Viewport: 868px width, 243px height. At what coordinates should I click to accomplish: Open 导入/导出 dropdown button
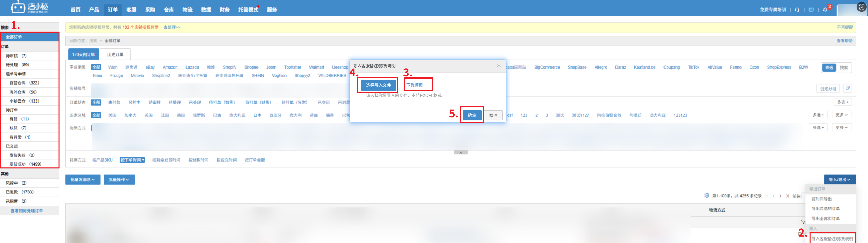coord(840,180)
